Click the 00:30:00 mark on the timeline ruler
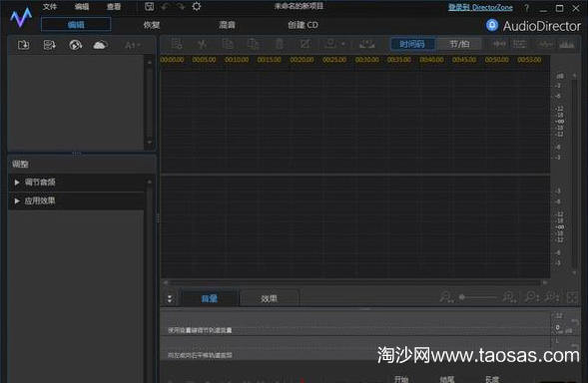 tap(366, 60)
